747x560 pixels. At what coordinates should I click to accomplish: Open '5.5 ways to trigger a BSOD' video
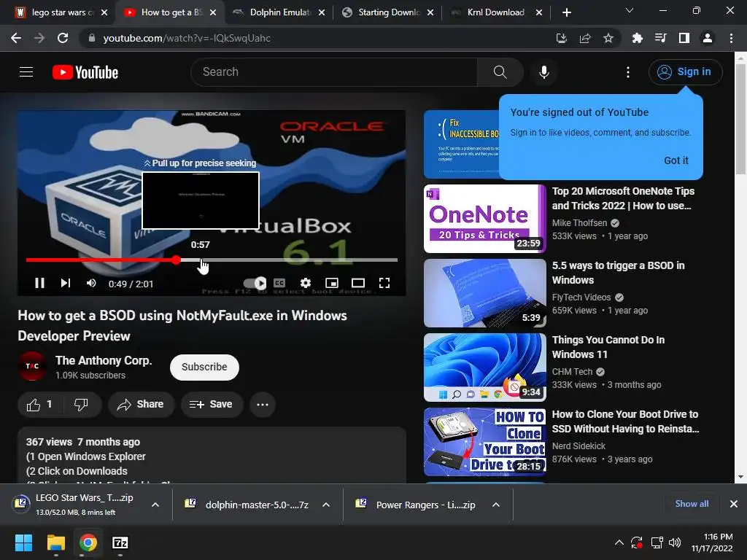[618, 273]
